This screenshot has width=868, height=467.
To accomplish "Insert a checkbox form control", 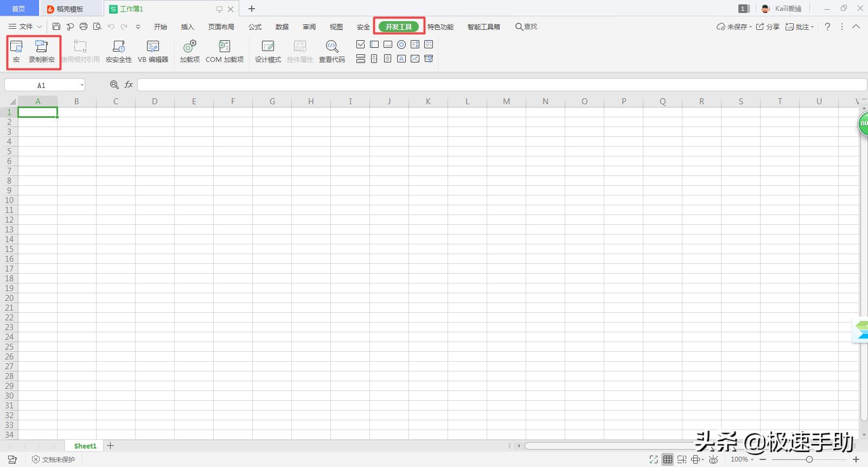I will pos(361,45).
